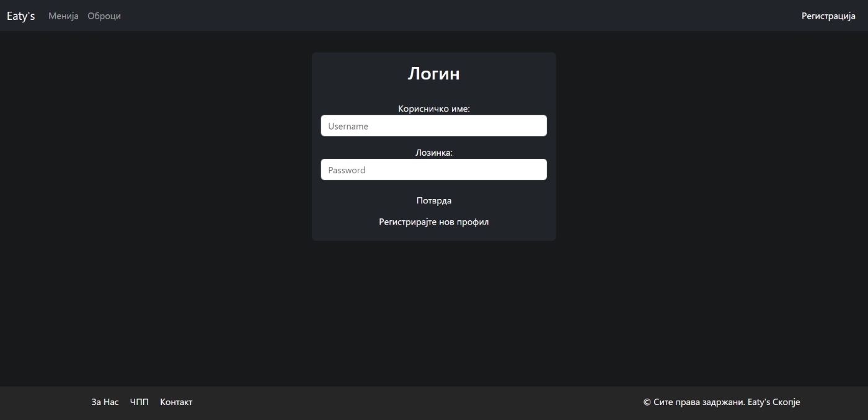The height and width of the screenshot is (420, 868).
Task: Focus the Username input field
Action: (433, 126)
